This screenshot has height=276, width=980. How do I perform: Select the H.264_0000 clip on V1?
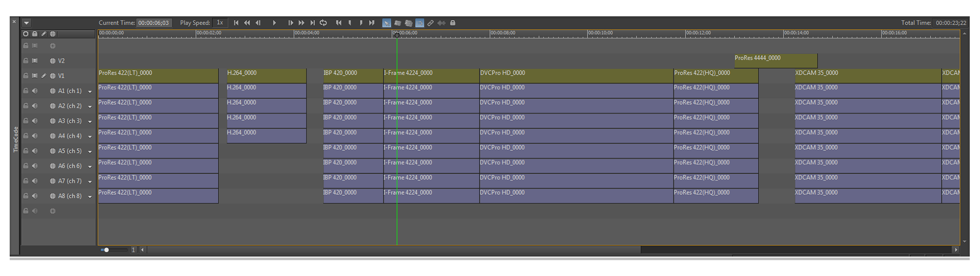click(x=266, y=76)
